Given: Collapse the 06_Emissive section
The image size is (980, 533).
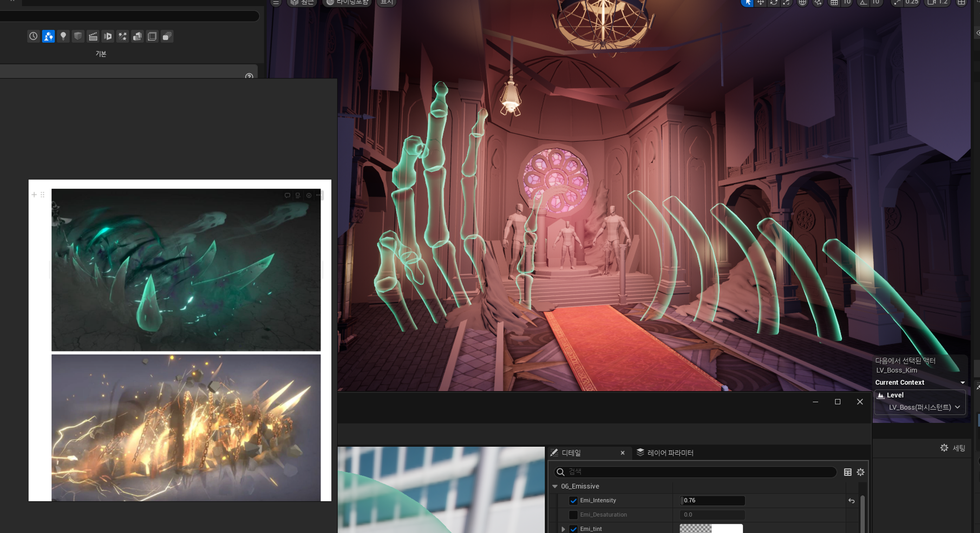Looking at the screenshot, I should (555, 486).
